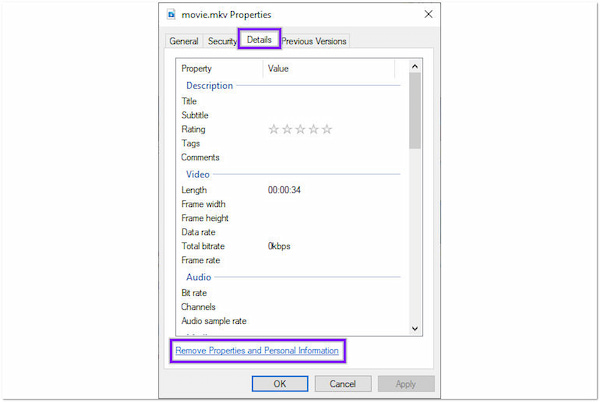Set rating to five stars

click(x=327, y=129)
